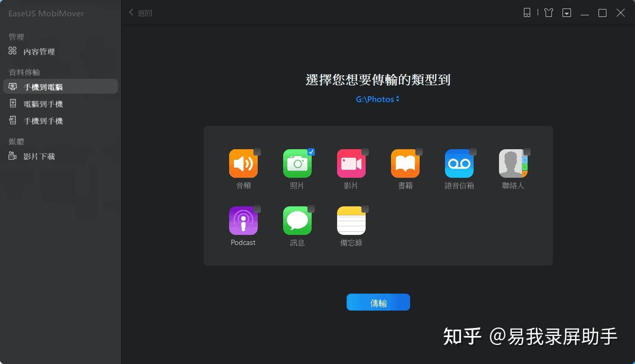Click the 聯絡人 label text

pos(513,186)
